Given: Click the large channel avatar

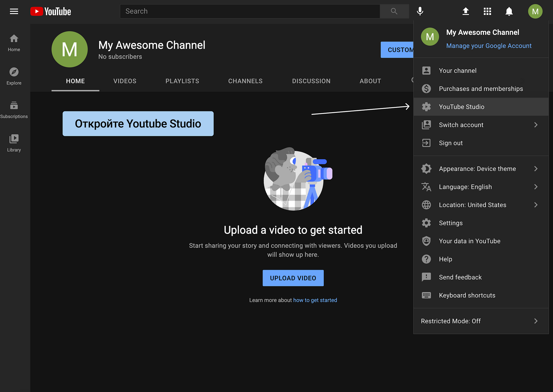Looking at the screenshot, I should [x=70, y=49].
